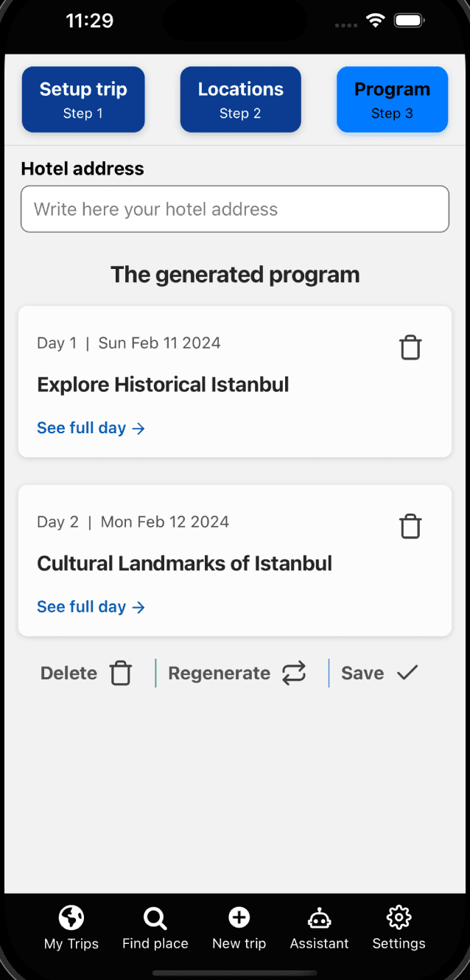Viewport: 470px width, 980px height.
Task: Select the Program Step 3 tab
Action: (x=392, y=99)
